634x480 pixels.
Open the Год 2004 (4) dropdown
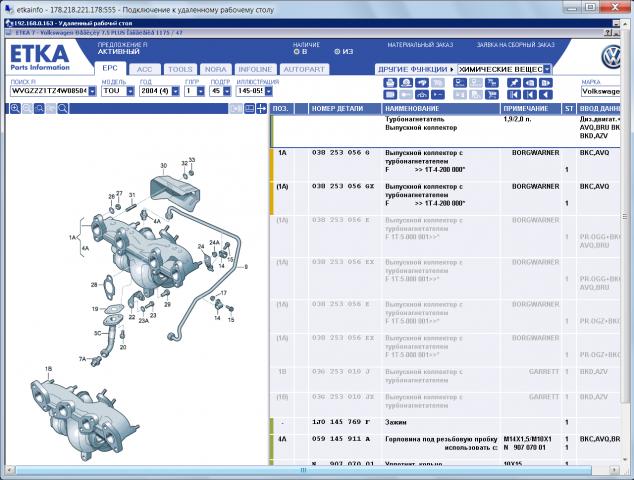coord(175,91)
